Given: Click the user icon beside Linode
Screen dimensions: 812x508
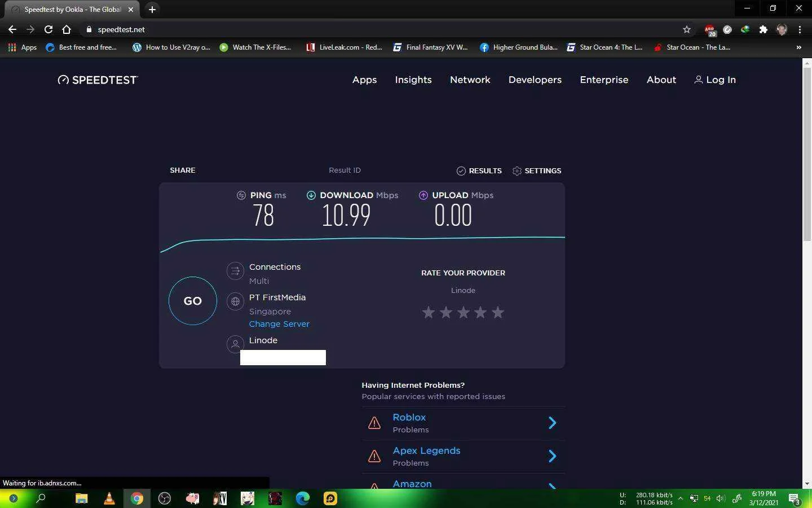Looking at the screenshot, I should tap(235, 344).
